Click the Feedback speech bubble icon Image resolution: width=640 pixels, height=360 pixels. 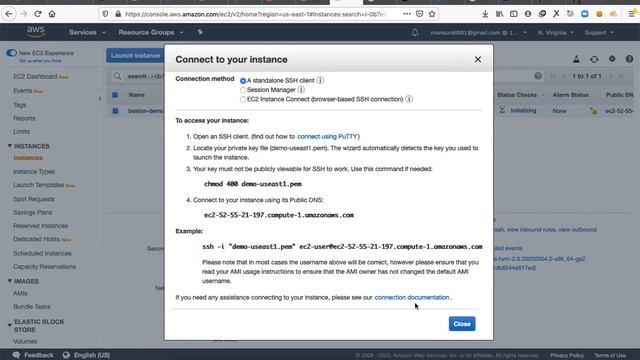(x=16, y=355)
